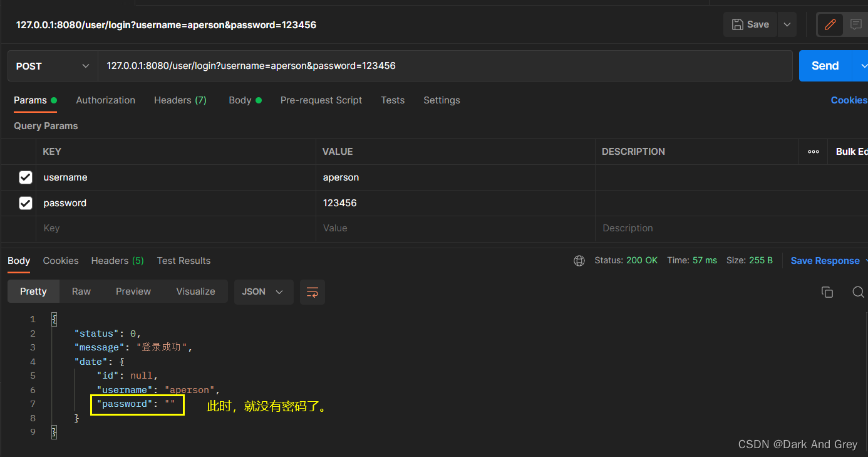The width and height of the screenshot is (868, 457).
Task: Click the request title at the top
Action: click(166, 25)
